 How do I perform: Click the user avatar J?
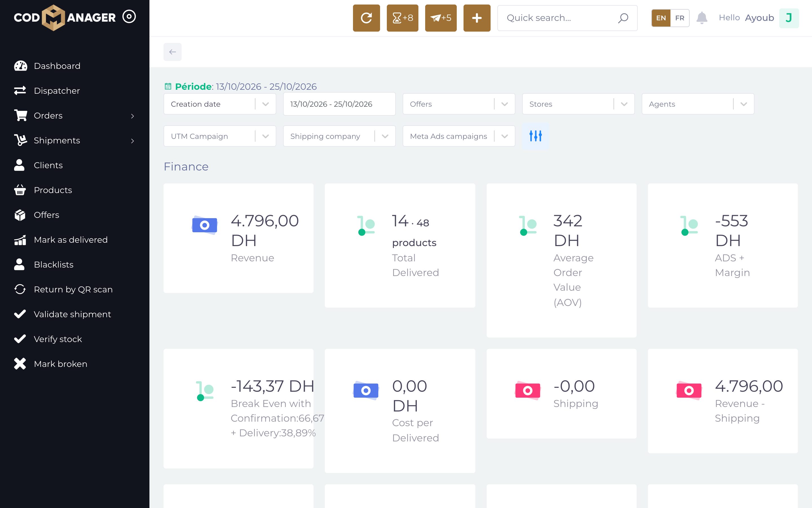pos(789,18)
